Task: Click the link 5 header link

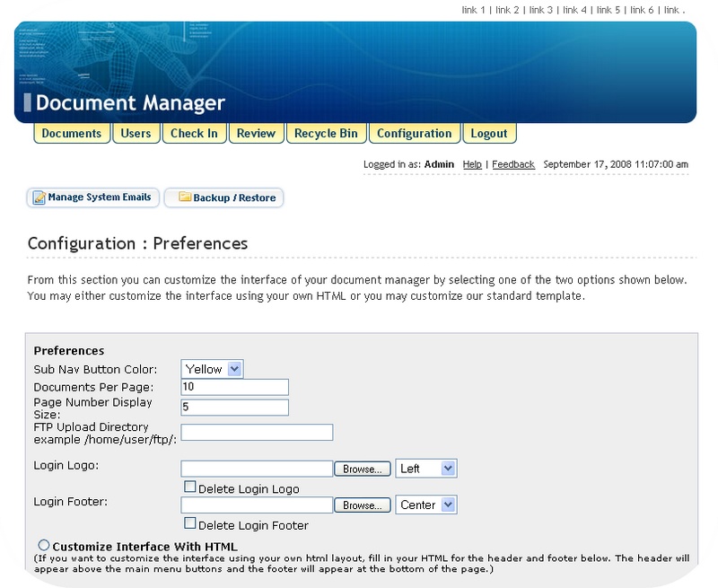Action: click(x=609, y=10)
